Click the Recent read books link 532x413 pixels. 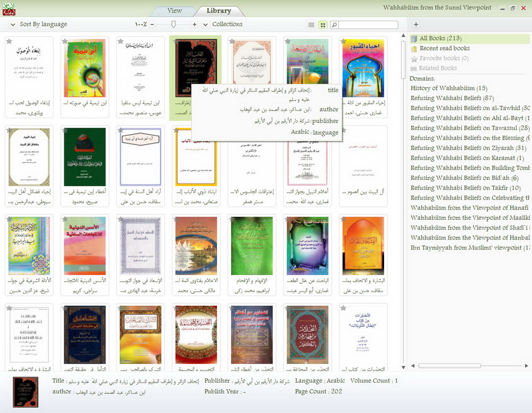pyautogui.click(x=444, y=48)
